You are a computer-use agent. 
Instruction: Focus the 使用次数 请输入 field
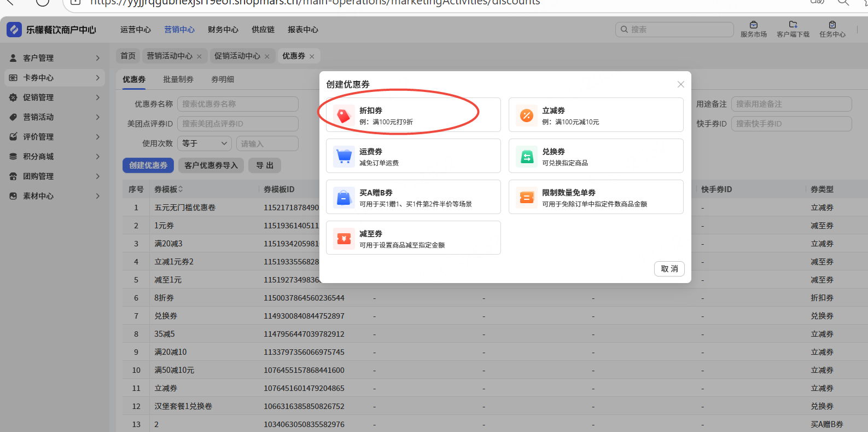coord(267,143)
